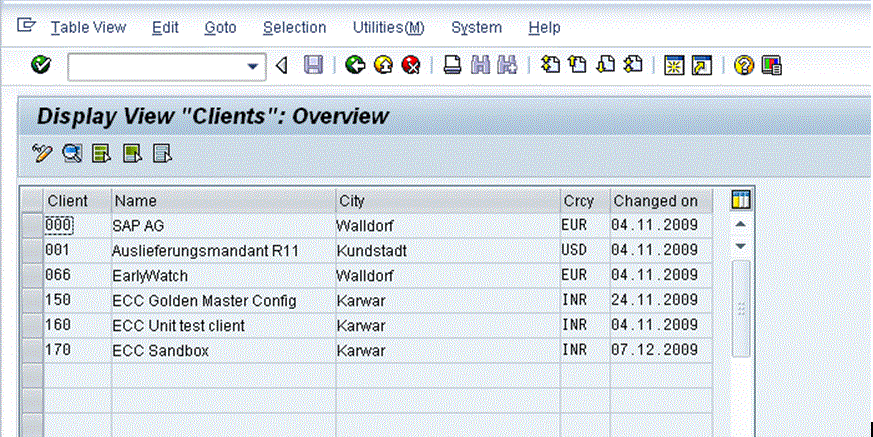Open the Utilities(M) menu
The image size is (873, 437).
388,28
